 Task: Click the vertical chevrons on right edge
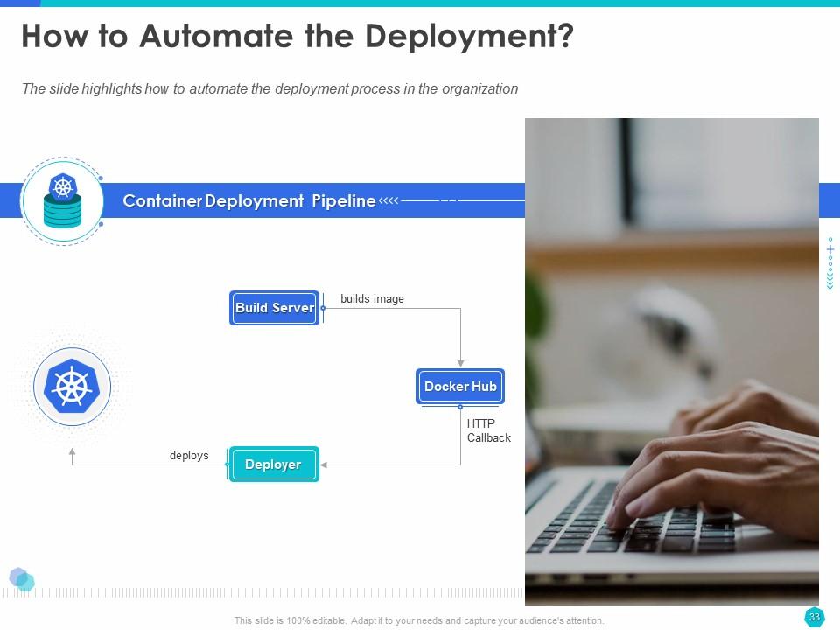tap(829, 278)
